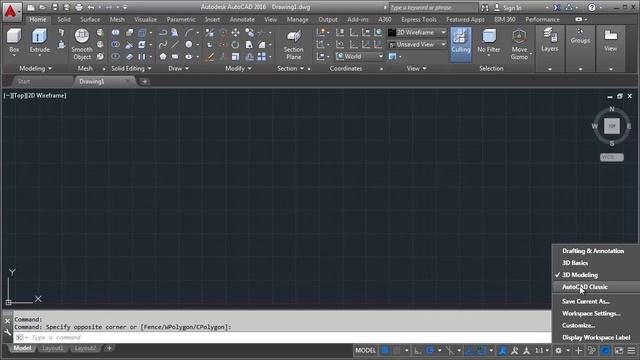Toggle the grid display in status bar
This screenshot has width=640, height=360.
[x=385, y=351]
